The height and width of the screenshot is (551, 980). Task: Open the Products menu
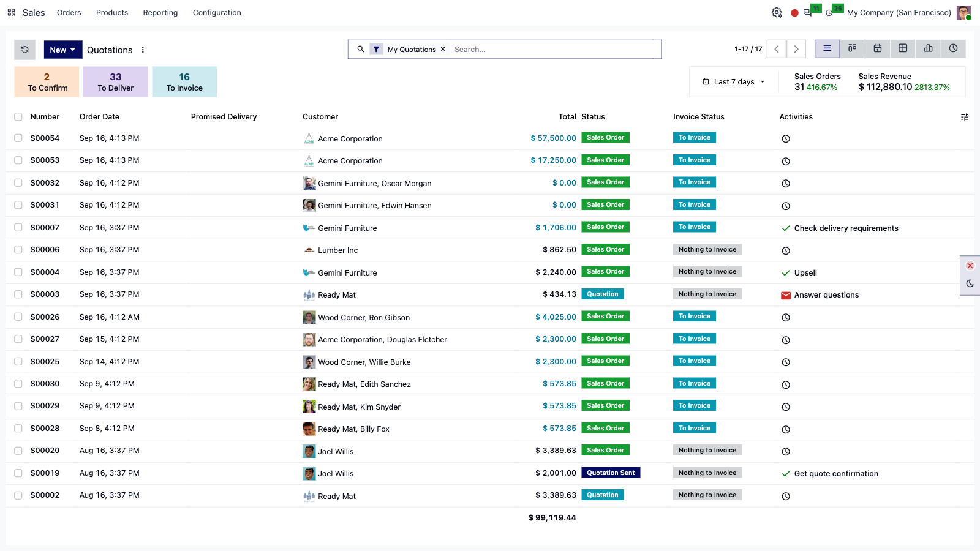click(x=112, y=13)
